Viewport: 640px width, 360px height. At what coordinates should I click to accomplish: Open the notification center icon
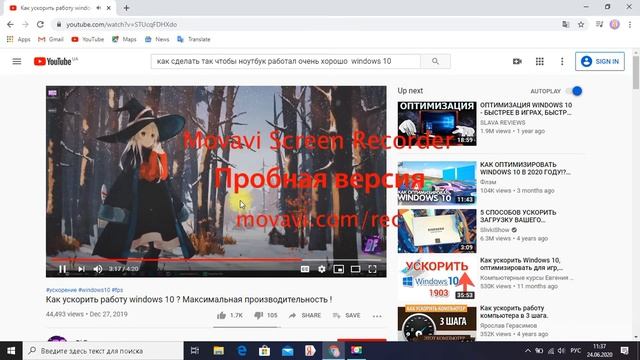[x=624, y=351]
